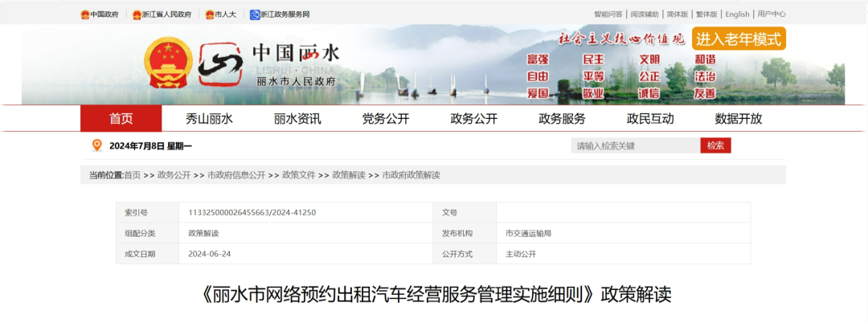Click the 进入老年模式 button
Image resolution: width=868 pixels, height=323 pixels.
739,39
